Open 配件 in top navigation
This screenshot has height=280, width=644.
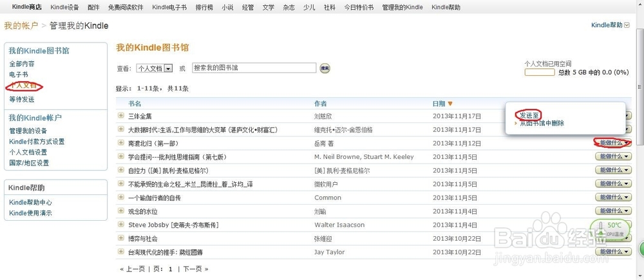pyautogui.click(x=93, y=7)
